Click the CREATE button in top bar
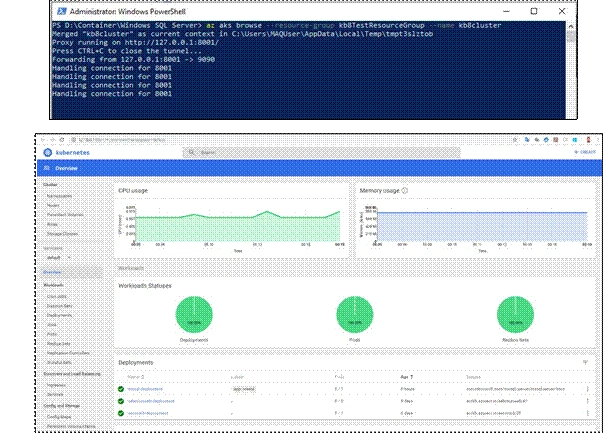The height and width of the screenshot is (441, 610). pos(585,152)
